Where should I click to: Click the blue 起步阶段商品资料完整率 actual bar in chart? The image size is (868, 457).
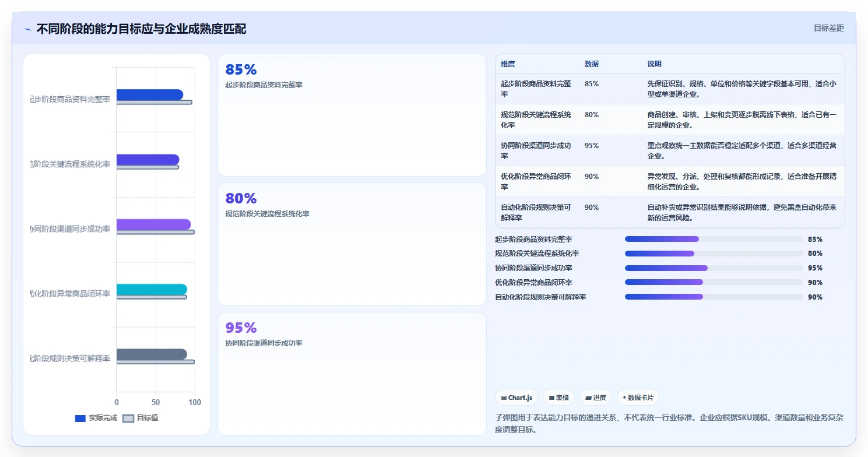click(150, 94)
